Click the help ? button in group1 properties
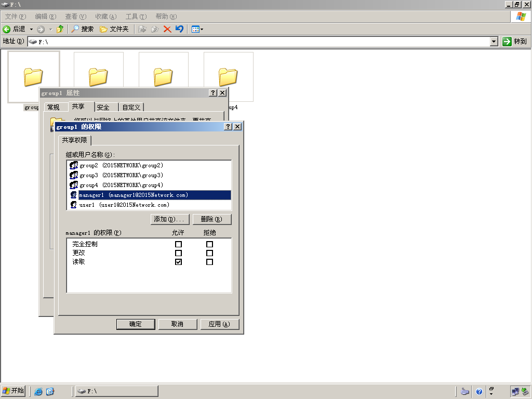Image resolution: width=532 pixels, height=399 pixels. point(212,92)
